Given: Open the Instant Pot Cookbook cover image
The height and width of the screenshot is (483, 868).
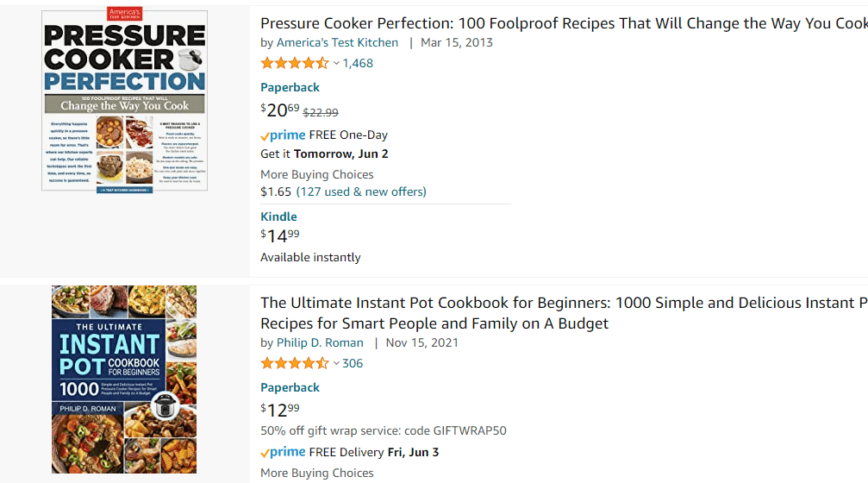Looking at the screenshot, I should pyautogui.click(x=124, y=379).
